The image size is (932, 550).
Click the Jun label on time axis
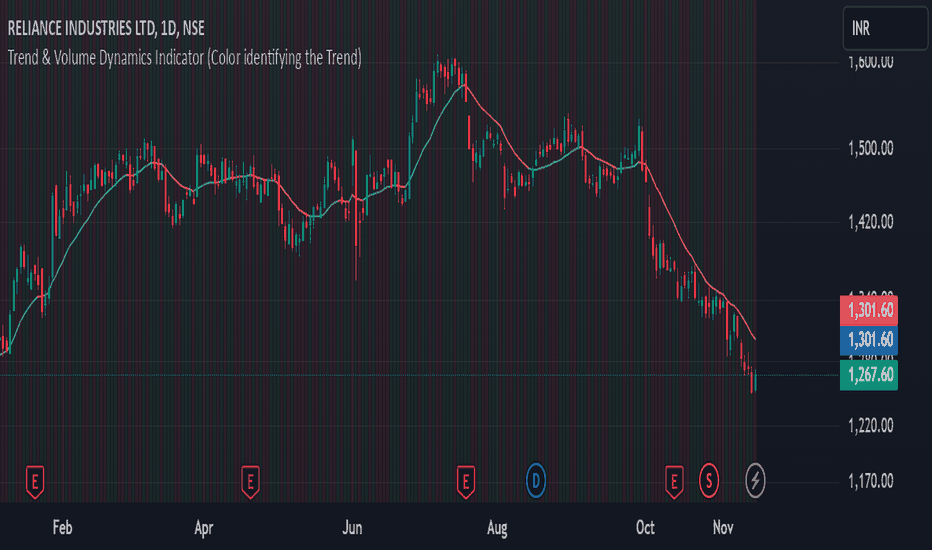pyautogui.click(x=352, y=527)
